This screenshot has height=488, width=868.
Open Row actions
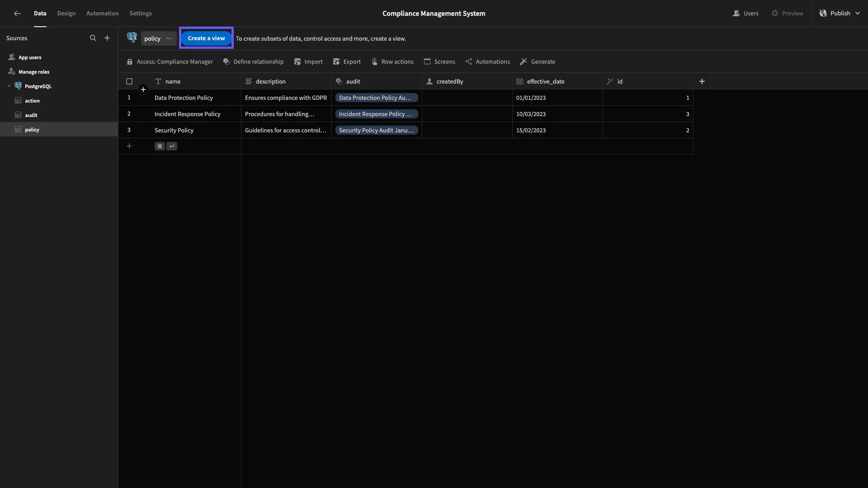click(x=392, y=62)
